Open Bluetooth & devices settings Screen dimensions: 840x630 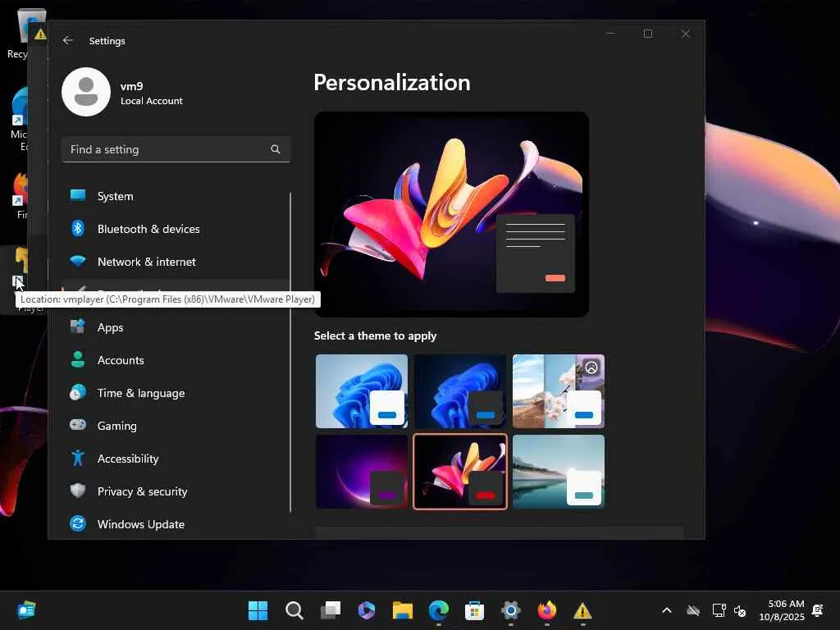148,229
